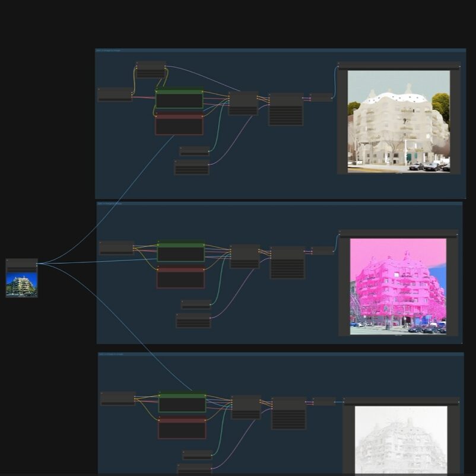Select the red prompt node in middle group

181,277
